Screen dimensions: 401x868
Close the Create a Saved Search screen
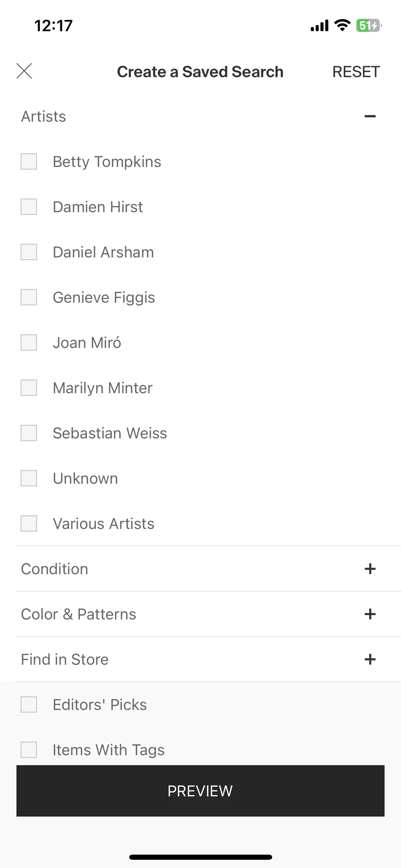coord(24,71)
